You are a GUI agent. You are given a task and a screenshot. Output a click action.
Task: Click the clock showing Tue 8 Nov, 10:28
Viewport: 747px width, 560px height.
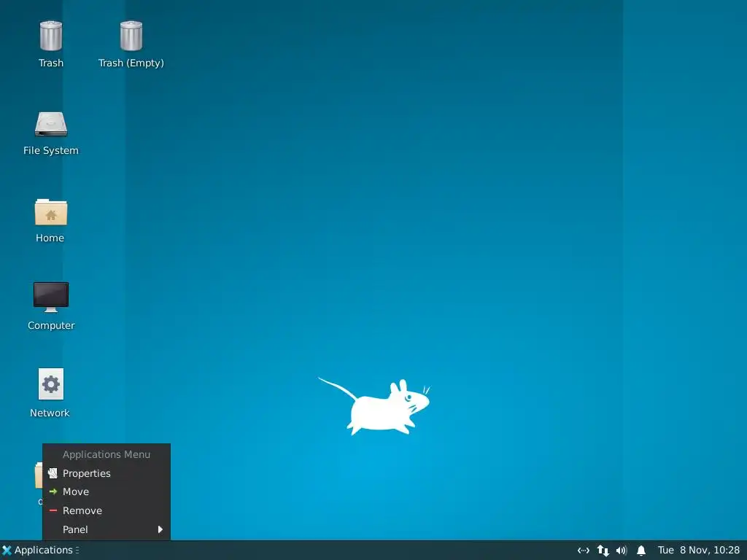[698, 550]
